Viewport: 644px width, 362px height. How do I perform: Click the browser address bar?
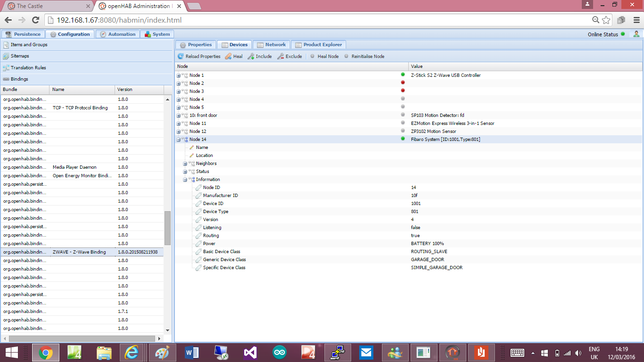(318, 20)
